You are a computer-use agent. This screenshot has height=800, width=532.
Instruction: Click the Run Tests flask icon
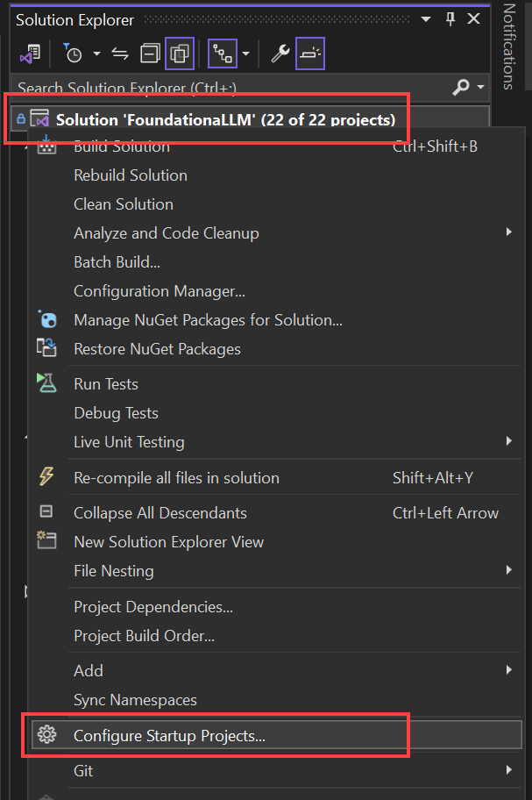tap(46, 383)
